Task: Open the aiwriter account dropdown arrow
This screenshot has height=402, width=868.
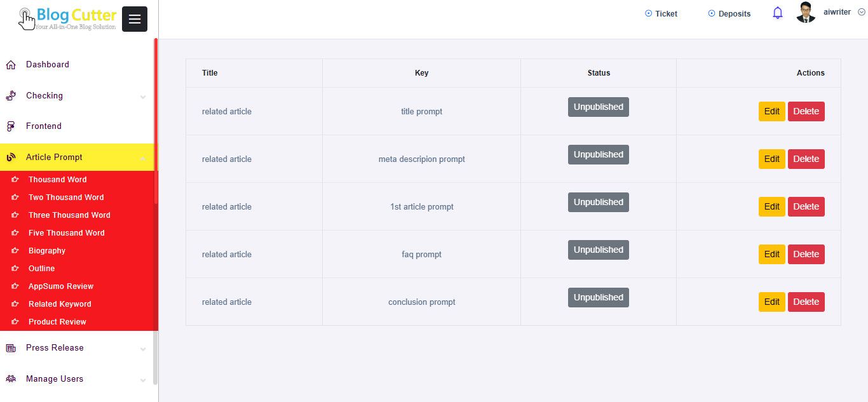Action: 862,12
